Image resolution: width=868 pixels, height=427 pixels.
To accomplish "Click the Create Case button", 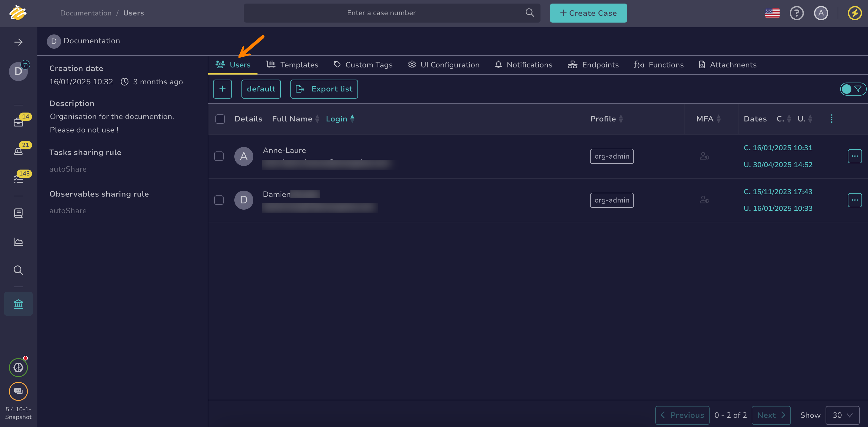I will pyautogui.click(x=588, y=13).
